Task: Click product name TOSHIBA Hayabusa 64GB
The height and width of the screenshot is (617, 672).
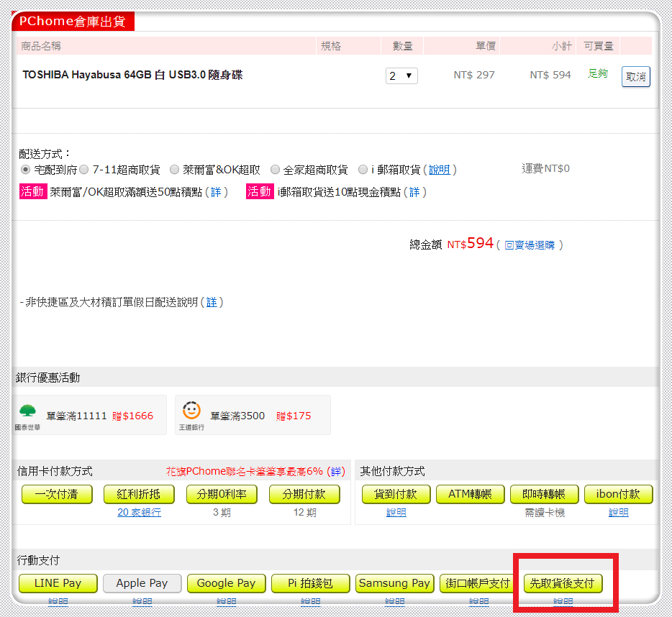Action: click(x=132, y=75)
